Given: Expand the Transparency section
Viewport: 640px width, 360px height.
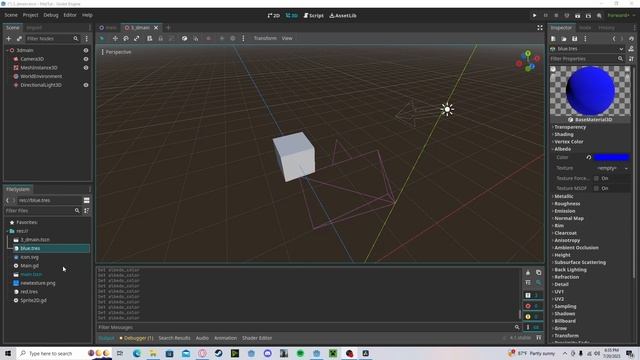Looking at the screenshot, I should pos(570,127).
